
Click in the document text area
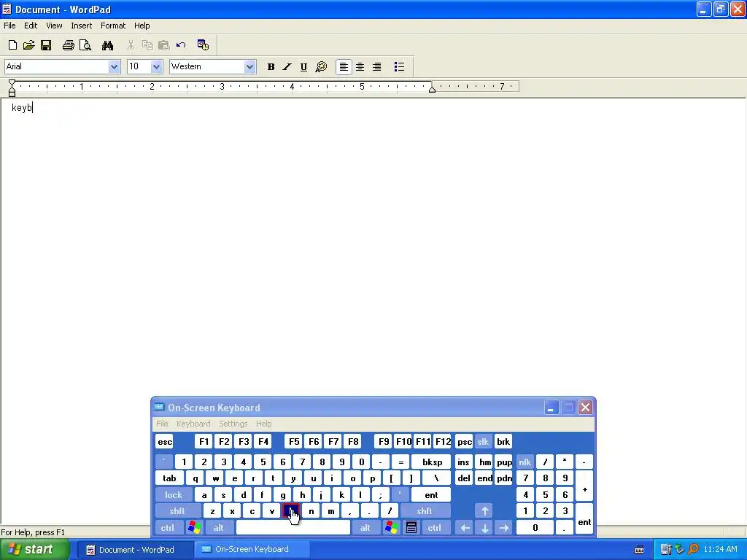click(x=373, y=248)
